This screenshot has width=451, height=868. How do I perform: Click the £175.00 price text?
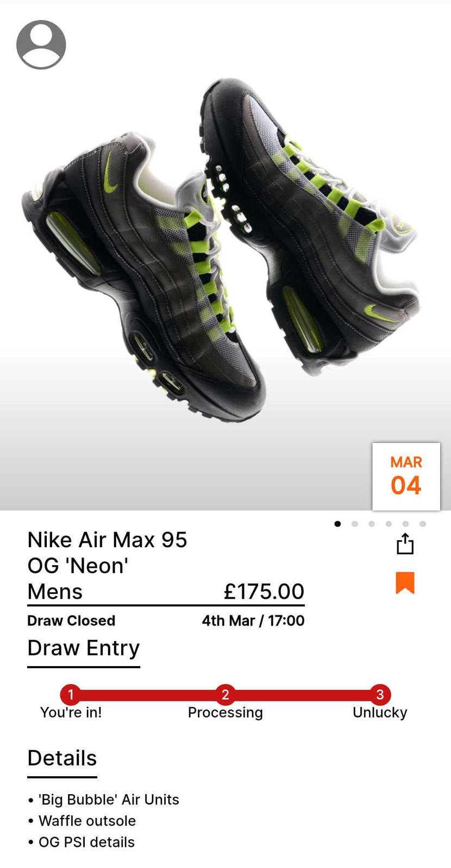[264, 591]
